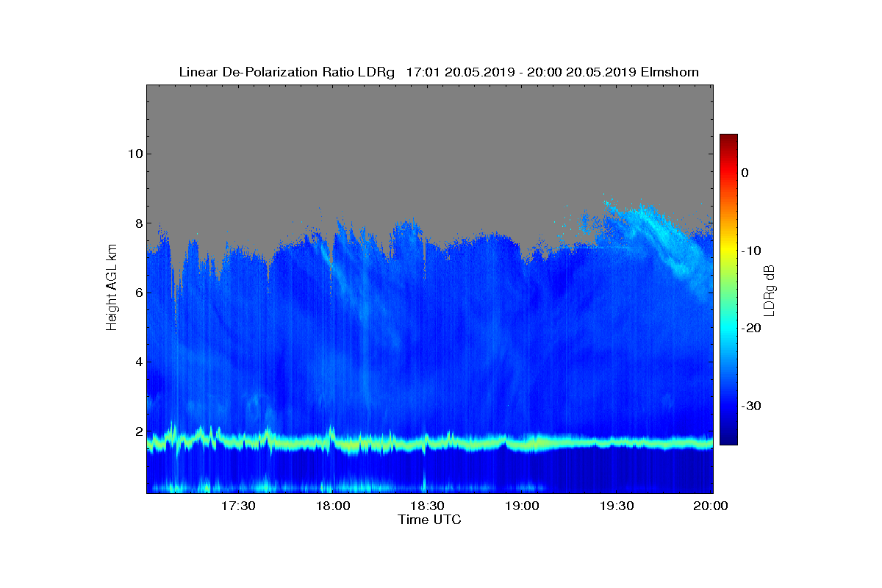The image size is (882, 588).
Task: Click the 8 km height tick label
Action: tap(137, 223)
